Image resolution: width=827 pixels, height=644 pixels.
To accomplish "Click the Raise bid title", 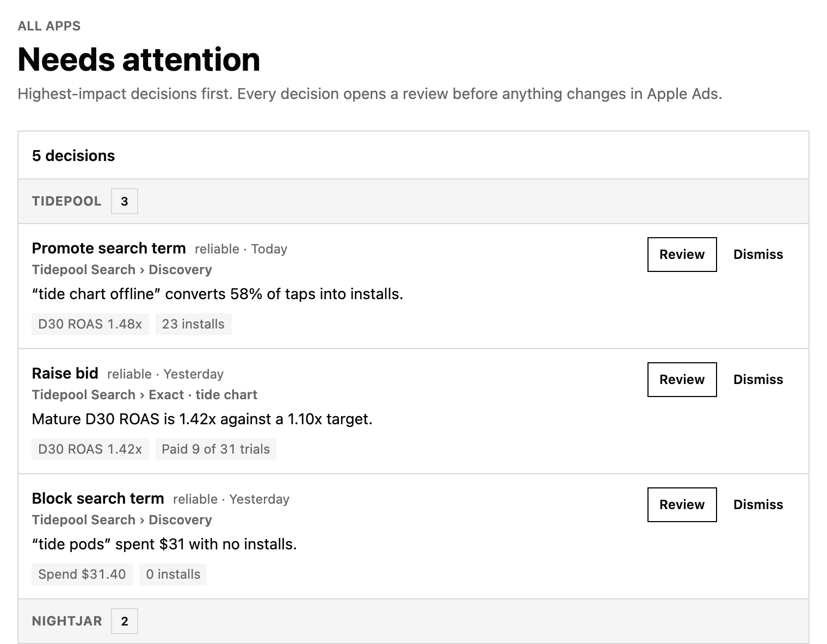I will (65, 374).
